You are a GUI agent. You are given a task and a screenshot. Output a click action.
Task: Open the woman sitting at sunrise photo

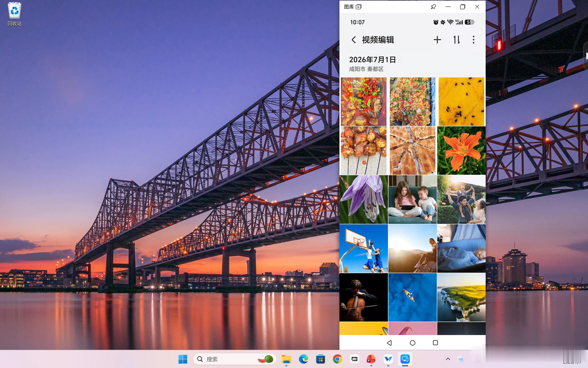[x=412, y=248]
